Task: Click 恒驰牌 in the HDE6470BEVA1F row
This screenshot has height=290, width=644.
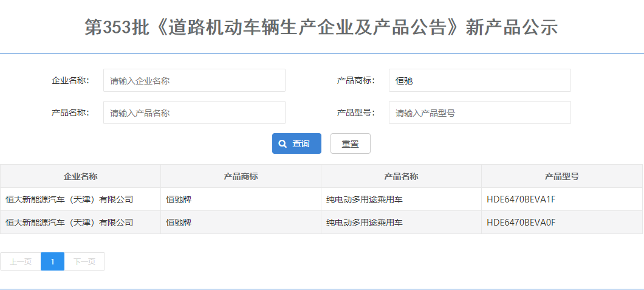Action: pyautogui.click(x=179, y=199)
